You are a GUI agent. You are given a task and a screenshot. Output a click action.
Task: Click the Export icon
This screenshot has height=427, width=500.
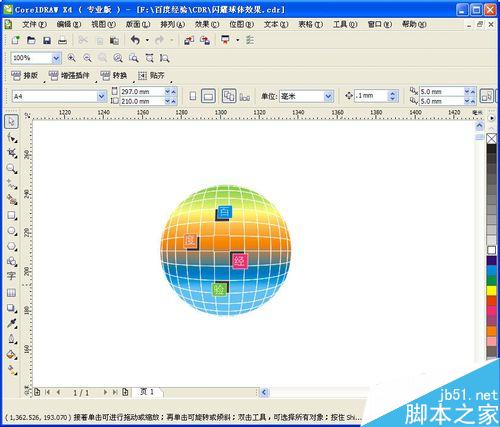pos(205,40)
